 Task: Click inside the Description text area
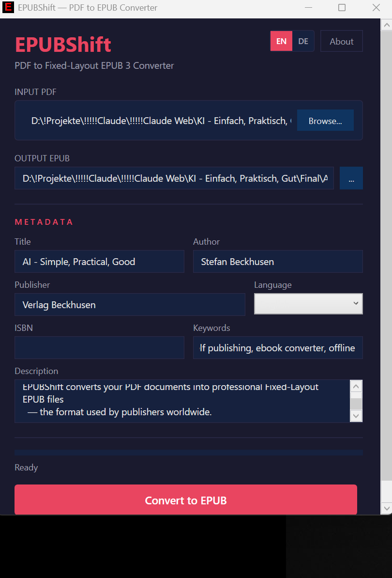coord(179,400)
